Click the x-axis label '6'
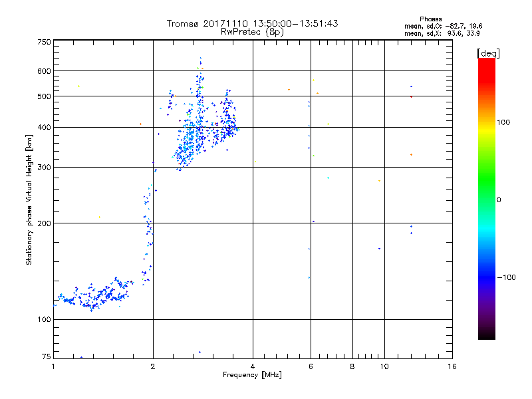Image resolution: width=532 pixels, height=399 pixels. (311, 366)
